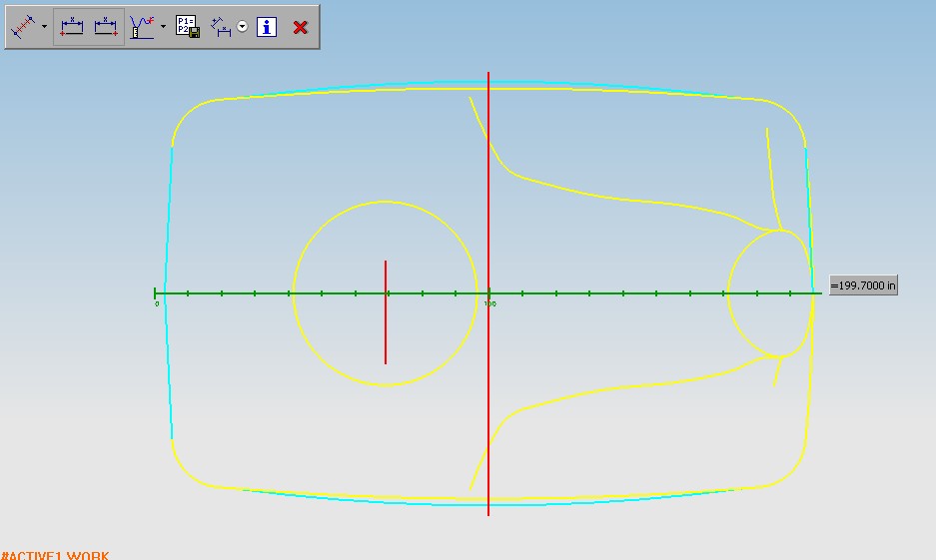Open the blue information button

[x=267, y=27]
